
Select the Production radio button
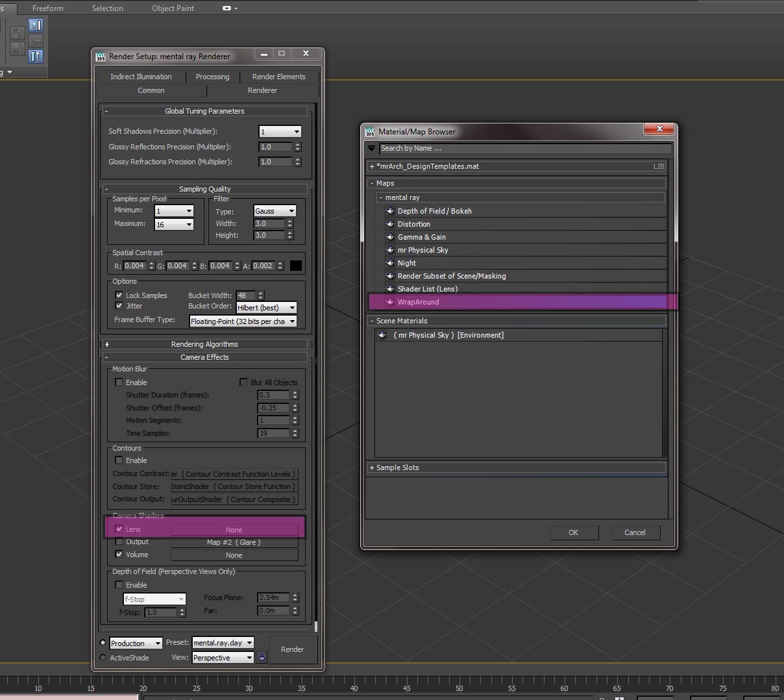pyautogui.click(x=103, y=643)
